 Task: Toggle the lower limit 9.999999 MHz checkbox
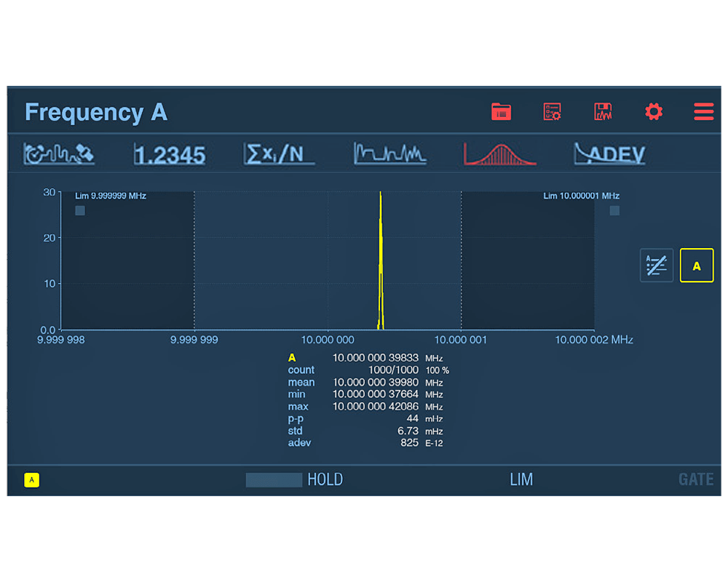coord(80,210)
